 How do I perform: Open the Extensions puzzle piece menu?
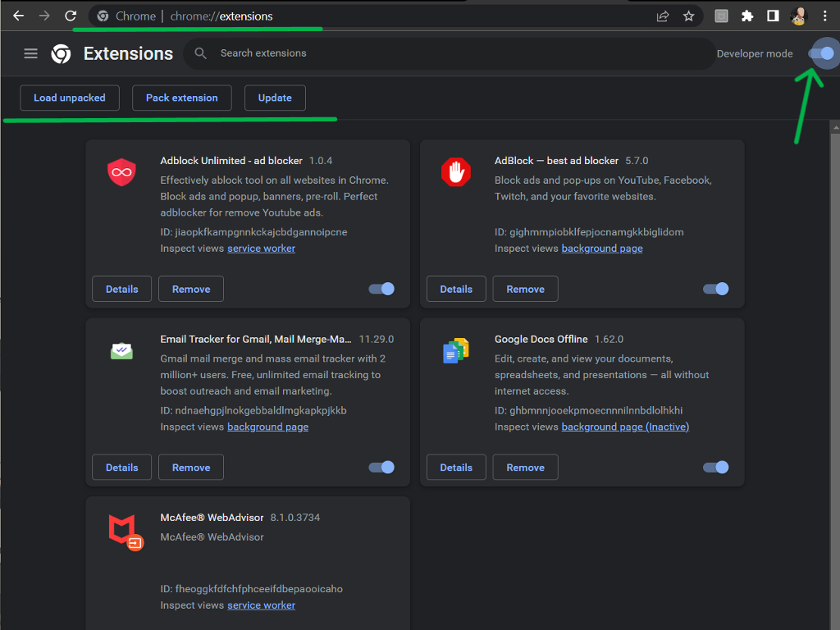click(x=747, y=16)
